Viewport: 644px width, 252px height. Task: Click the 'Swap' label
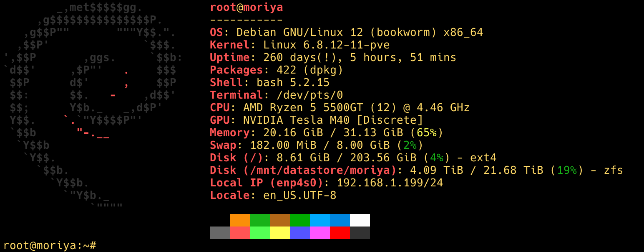coord(223,145)
